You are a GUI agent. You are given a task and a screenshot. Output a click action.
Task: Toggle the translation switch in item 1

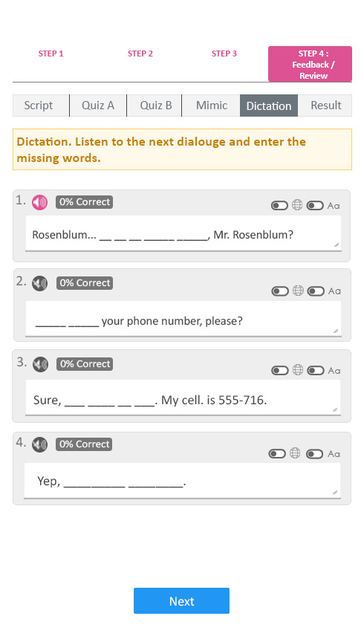[x=279, y=206]
